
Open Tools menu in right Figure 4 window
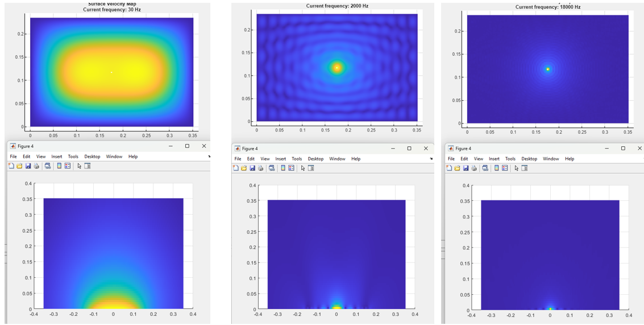510,159
